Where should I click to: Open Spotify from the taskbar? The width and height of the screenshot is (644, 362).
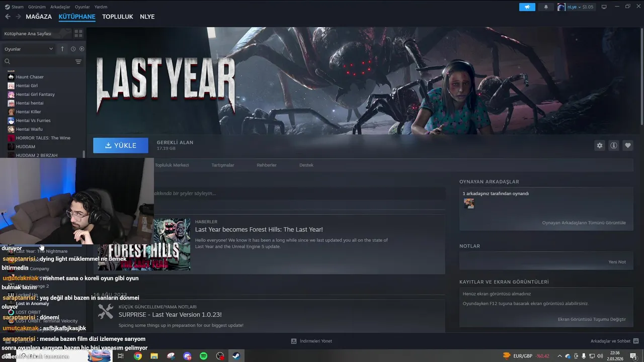point(203,356)
